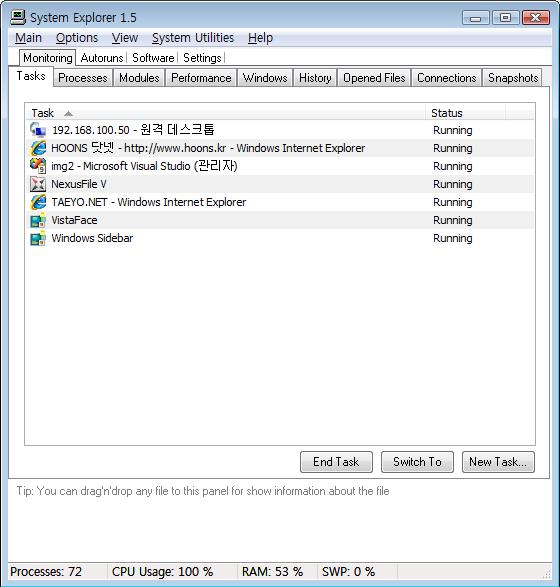Click the End Task button
Viewport: 560px width, 587px height.
tap(336, 462)
